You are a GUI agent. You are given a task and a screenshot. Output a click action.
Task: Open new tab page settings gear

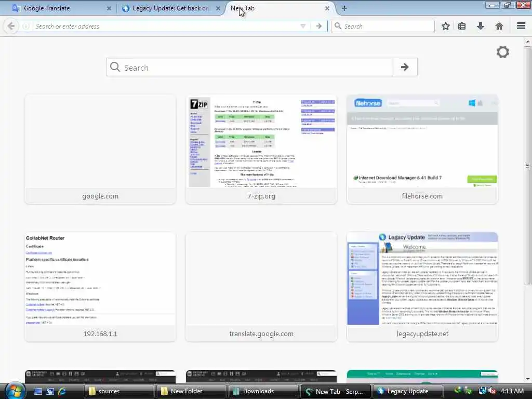503,52
